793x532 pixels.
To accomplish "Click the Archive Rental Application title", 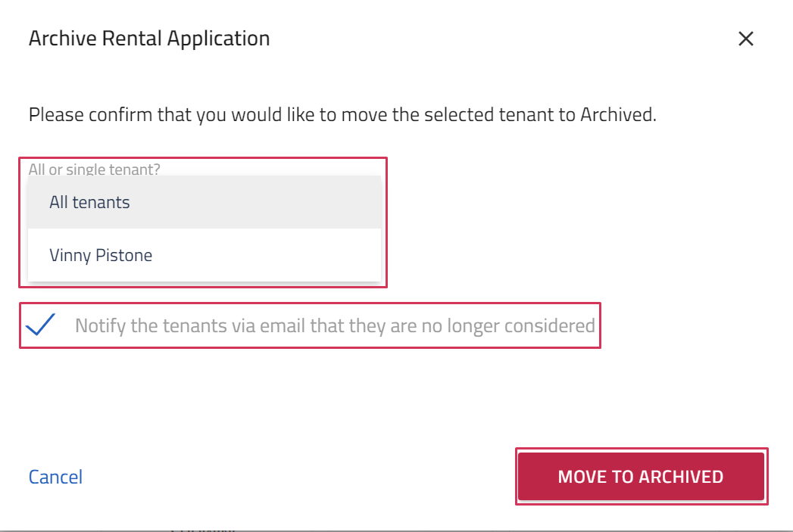I will tap(149, 39).
